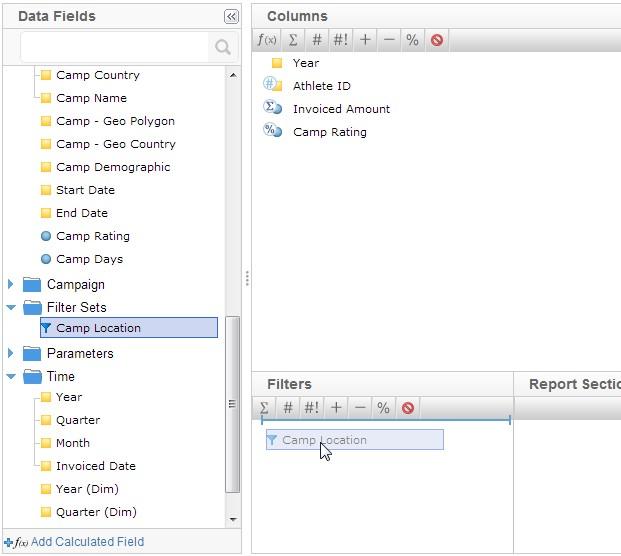Click Data Fields scroll down arrow
621x556 pixels.
(x=233, y=519)
